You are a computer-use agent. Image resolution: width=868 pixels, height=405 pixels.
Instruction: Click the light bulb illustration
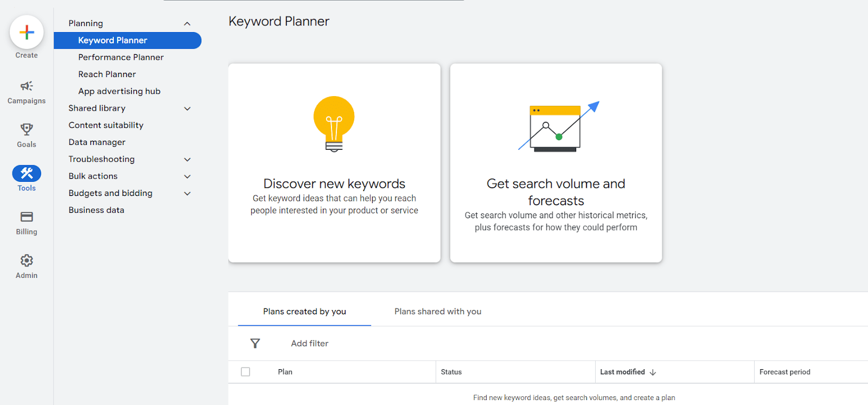click(334, 124)
